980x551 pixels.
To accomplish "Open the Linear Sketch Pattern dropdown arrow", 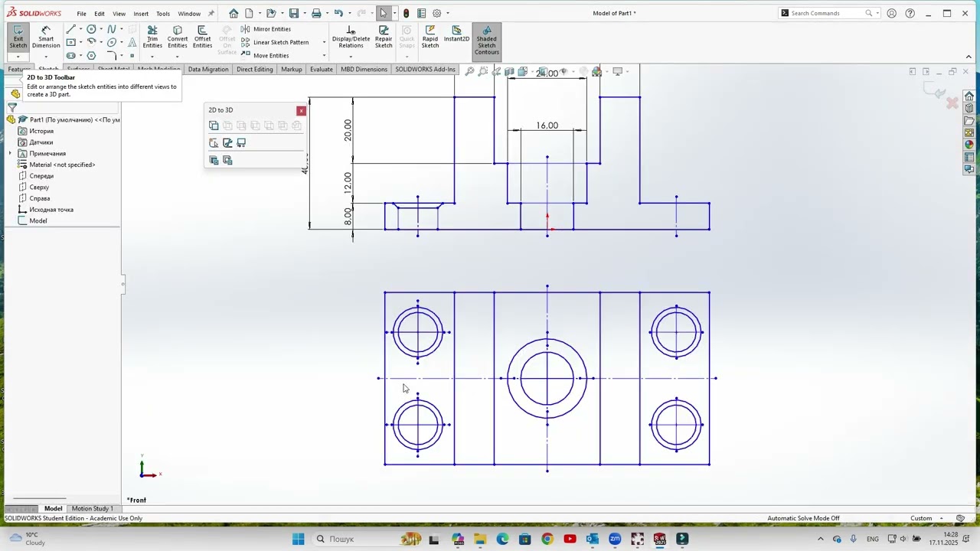I will coord(324,42).
